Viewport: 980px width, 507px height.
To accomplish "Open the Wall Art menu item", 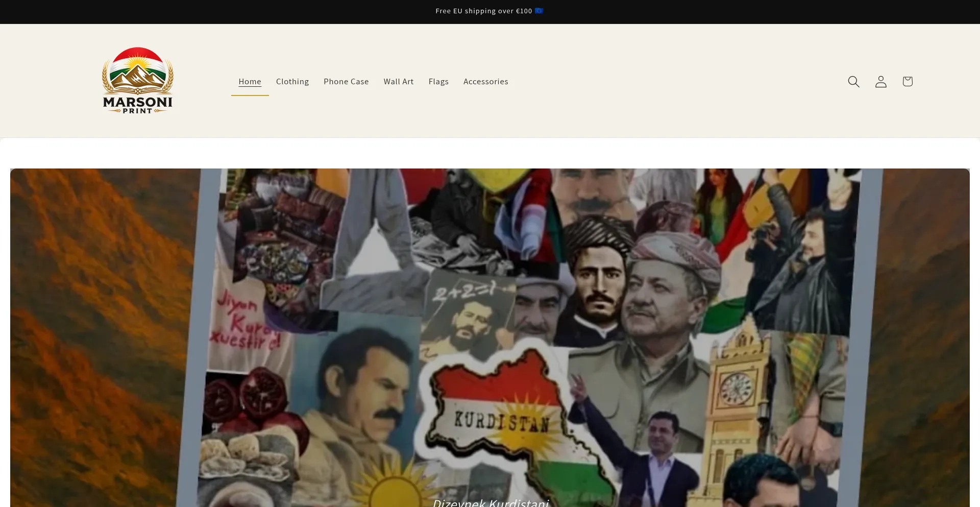I will 399,82.
